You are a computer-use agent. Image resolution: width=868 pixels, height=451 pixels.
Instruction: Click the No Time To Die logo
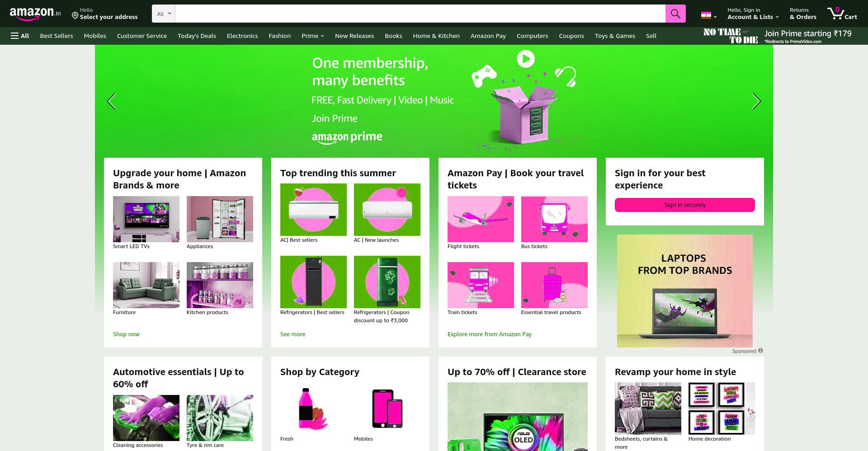click(731, 36)
